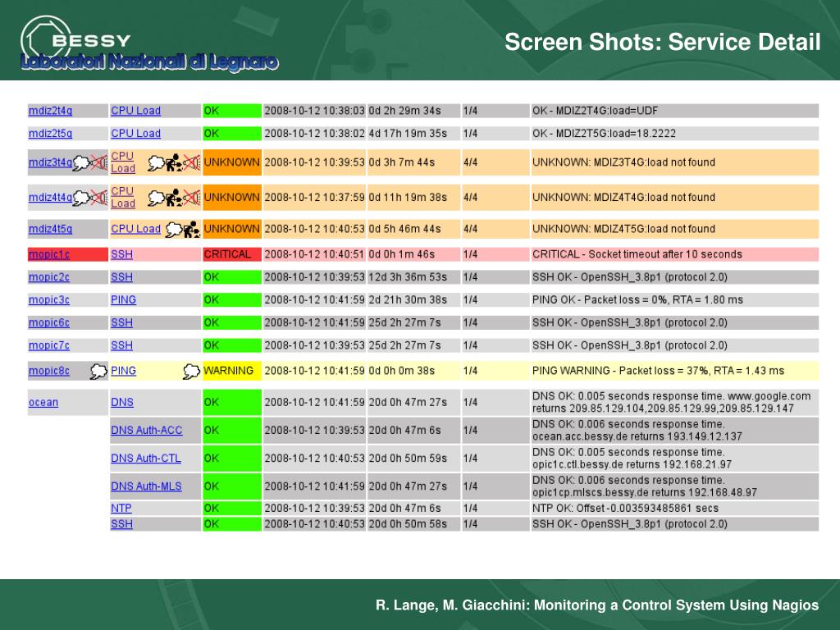This screenshot has width=840, height=630.
Task: Click acknowledged worker icon in mdiz4t5g service
Action: pos(191,230)
